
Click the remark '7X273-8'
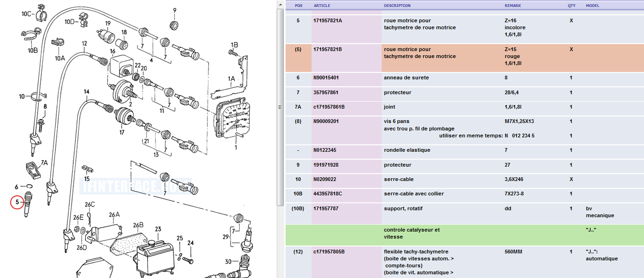pyautogui.click(x=514, y=194)
